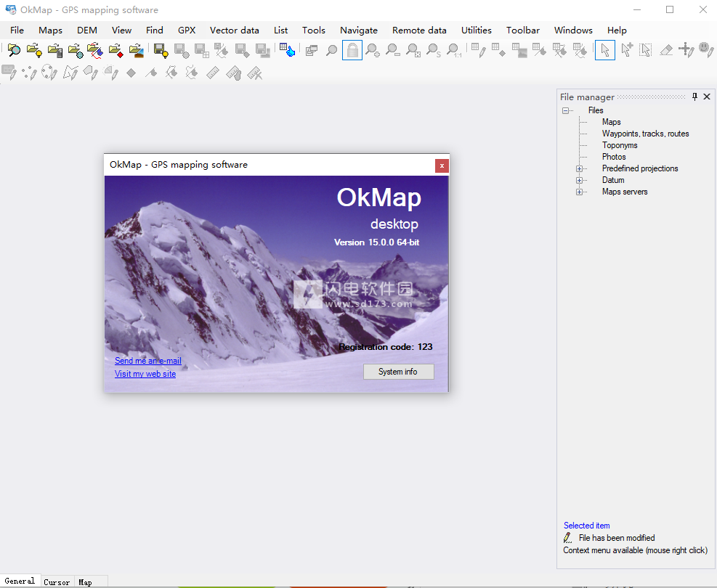
Task: Collapse the Files tree root node
Action: click(x=566, y=110)
